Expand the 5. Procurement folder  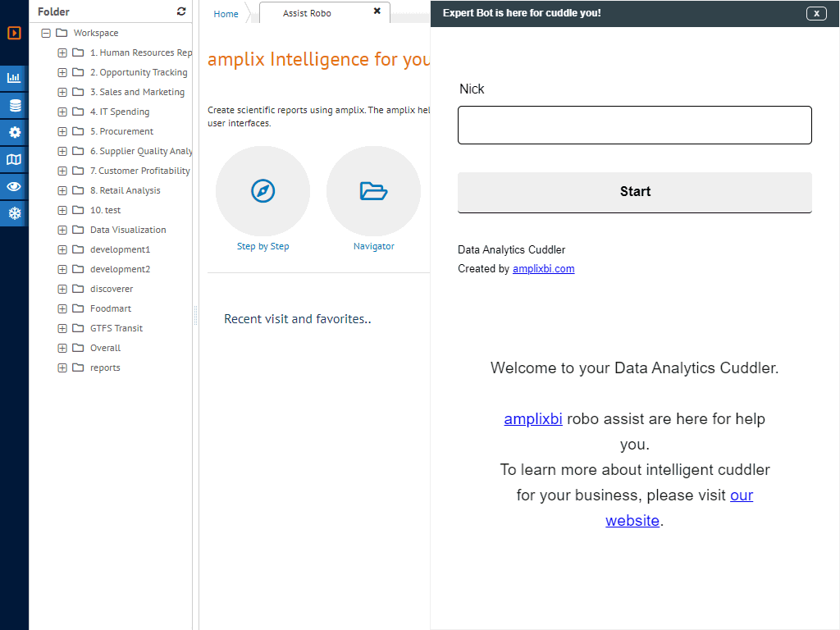tap(62, 132)
